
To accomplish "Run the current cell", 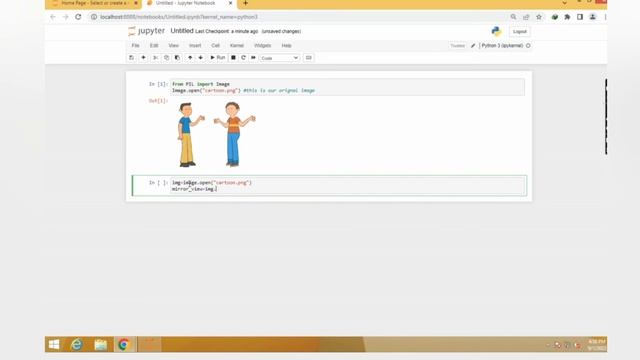I will [218, 58].
